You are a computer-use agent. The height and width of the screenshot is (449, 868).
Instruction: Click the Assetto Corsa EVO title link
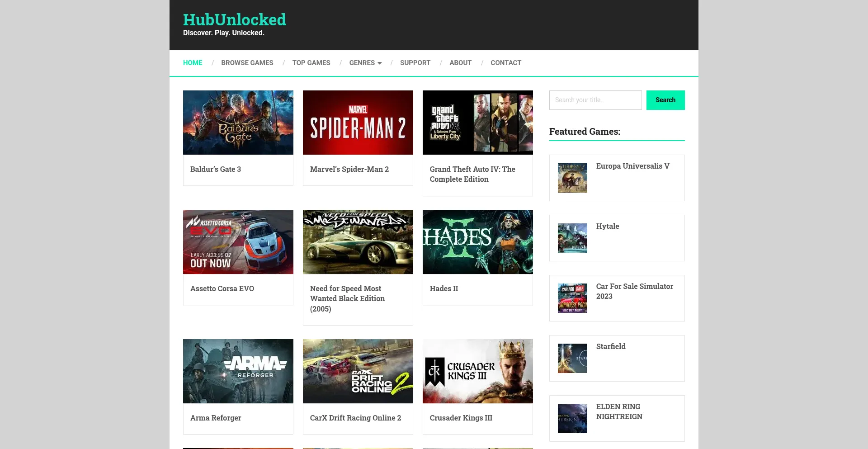[222, 288]
